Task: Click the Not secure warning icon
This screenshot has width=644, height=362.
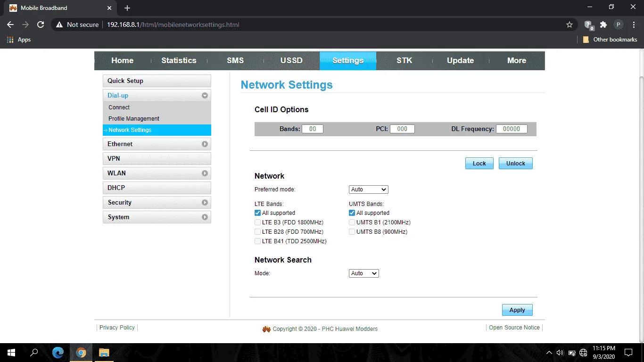Action: click(59, 25)
